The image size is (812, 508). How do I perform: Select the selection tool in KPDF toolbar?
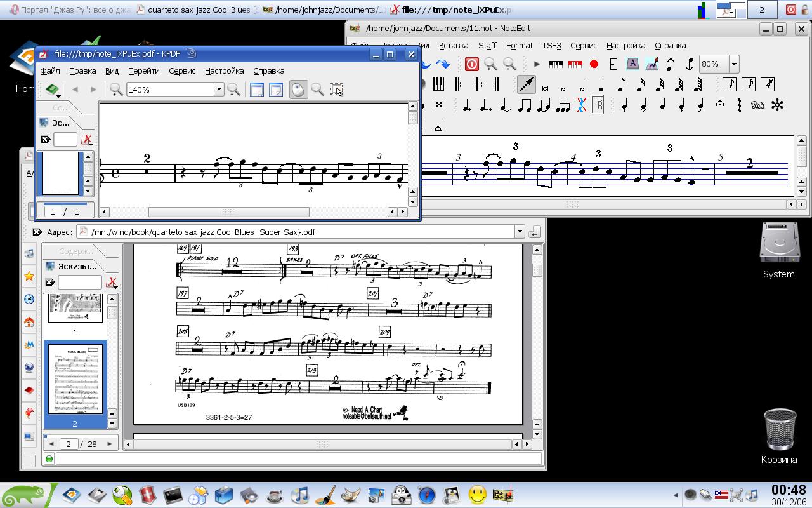point(336,90)
